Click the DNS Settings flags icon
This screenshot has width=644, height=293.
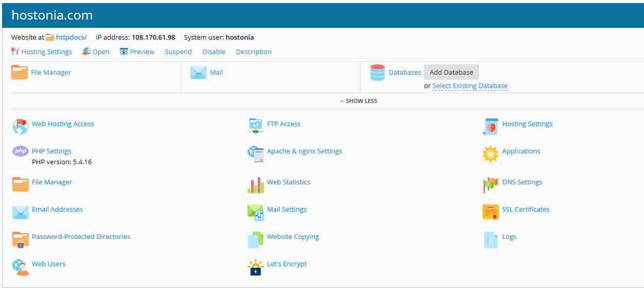491,184
